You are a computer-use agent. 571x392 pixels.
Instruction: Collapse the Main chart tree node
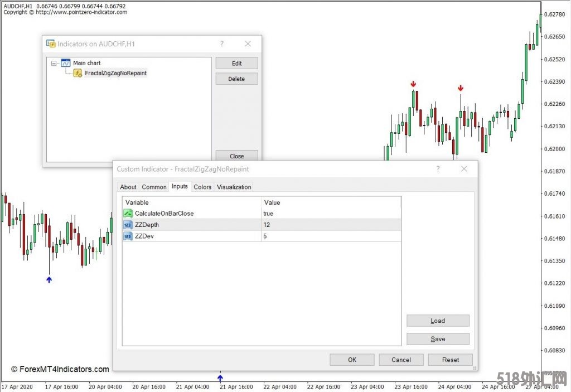coord(54,64)
